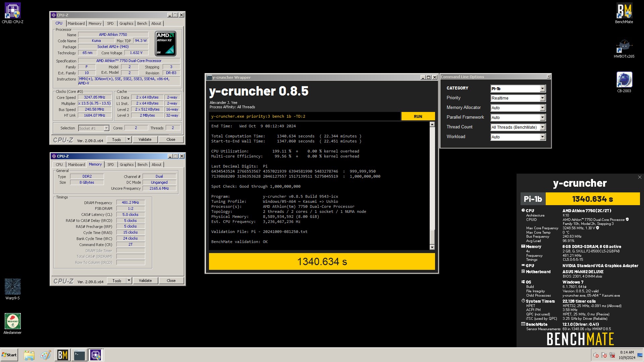644x362 pixels.
Task: Click the y-cruncher output scrollbar thumb
Action: coord(432,237)
